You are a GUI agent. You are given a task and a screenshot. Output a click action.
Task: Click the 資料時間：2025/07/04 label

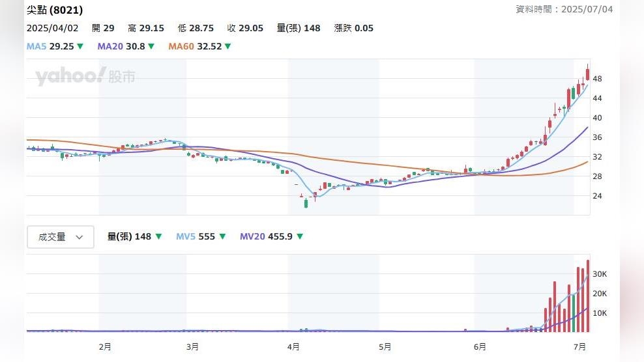[564, 9]
